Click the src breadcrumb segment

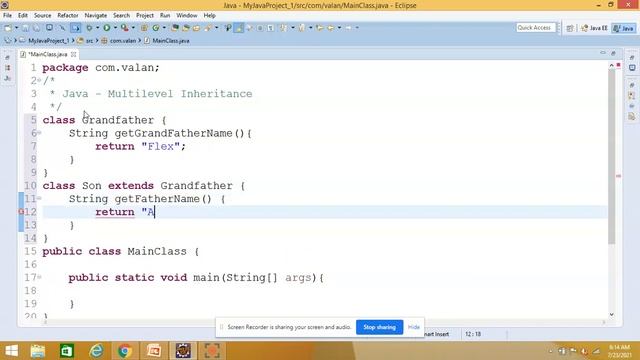(89, 41)
